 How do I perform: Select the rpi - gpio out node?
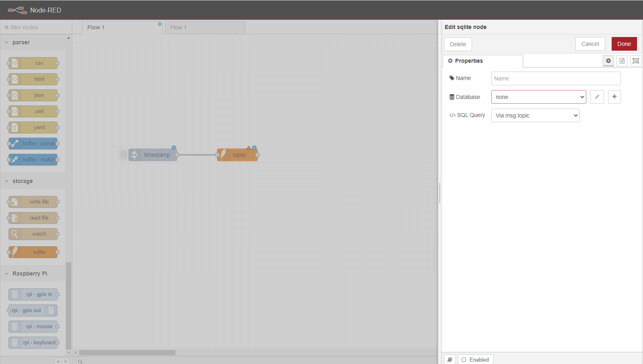(33, 311)
